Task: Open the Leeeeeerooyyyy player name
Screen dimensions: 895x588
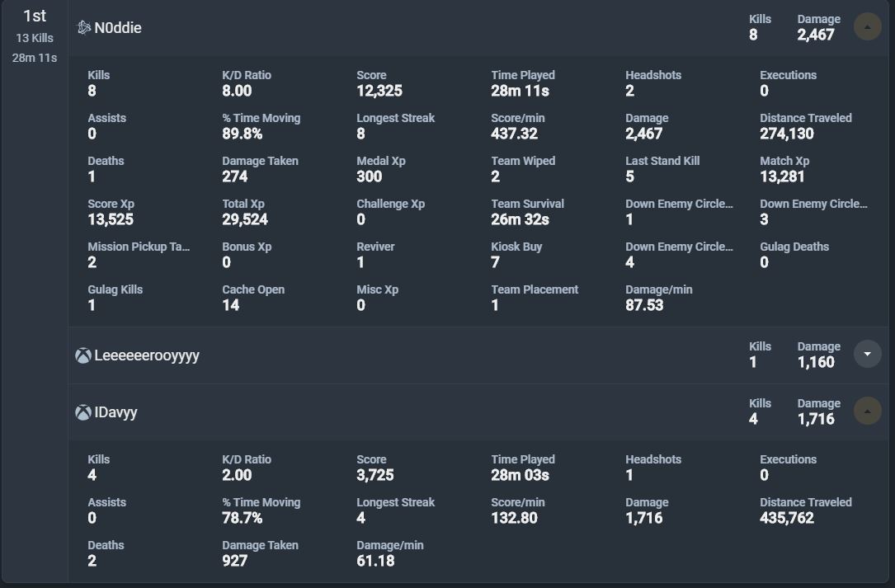Action: tap(147, 355)
